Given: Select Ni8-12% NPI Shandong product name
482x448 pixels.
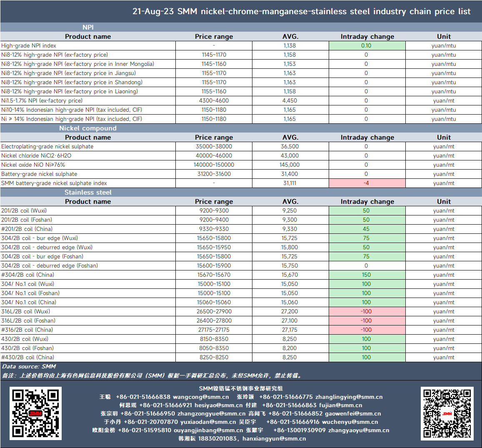Looking at the screenshot, I should point(72,83).
